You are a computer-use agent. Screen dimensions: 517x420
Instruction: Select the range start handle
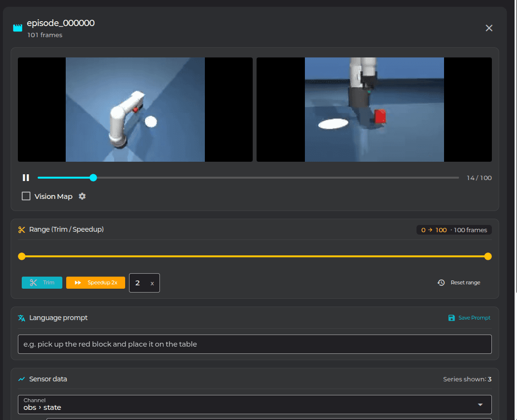click(22, 256)
